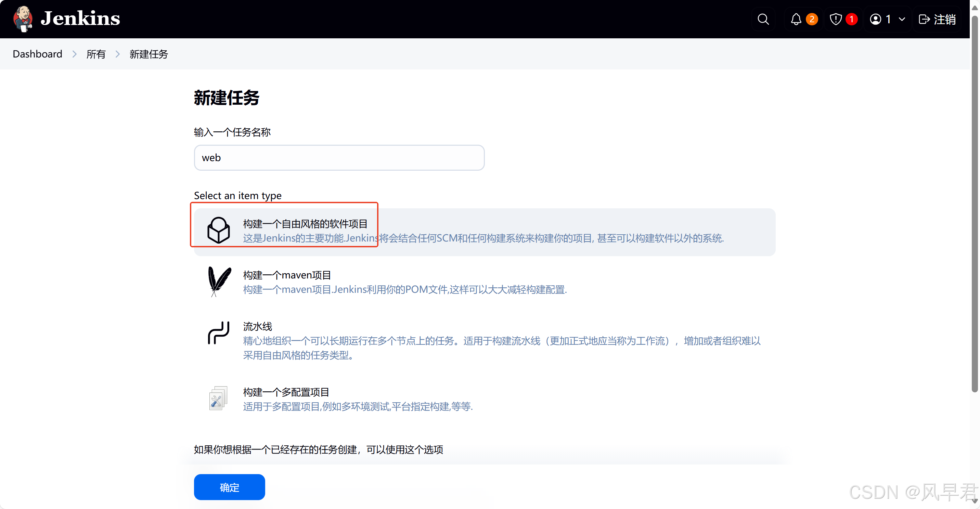Expand the user menu chevron
This screenshot has height=509, width=980.
point(902,19)
